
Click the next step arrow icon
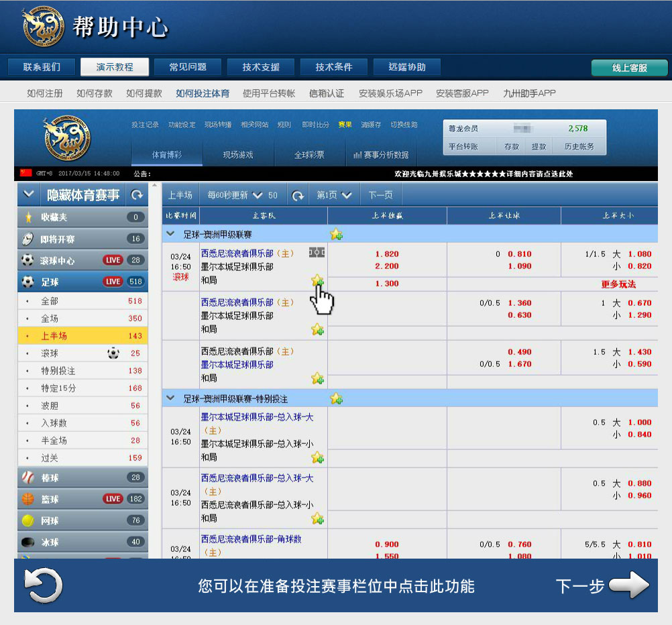[628, 585]
